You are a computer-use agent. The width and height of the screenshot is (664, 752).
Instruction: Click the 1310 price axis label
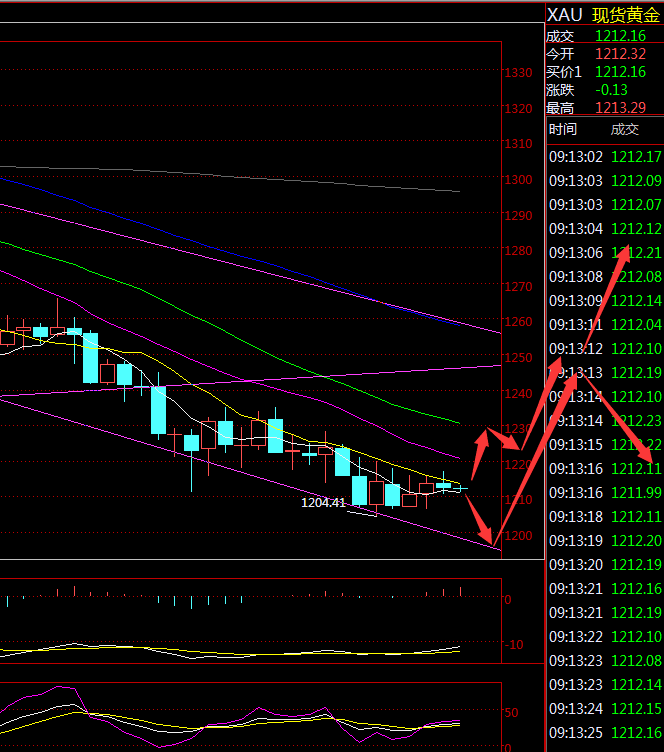point(518,144)
